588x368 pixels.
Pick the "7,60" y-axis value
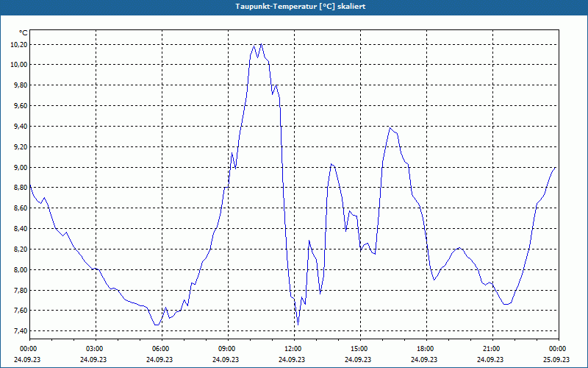21,310
